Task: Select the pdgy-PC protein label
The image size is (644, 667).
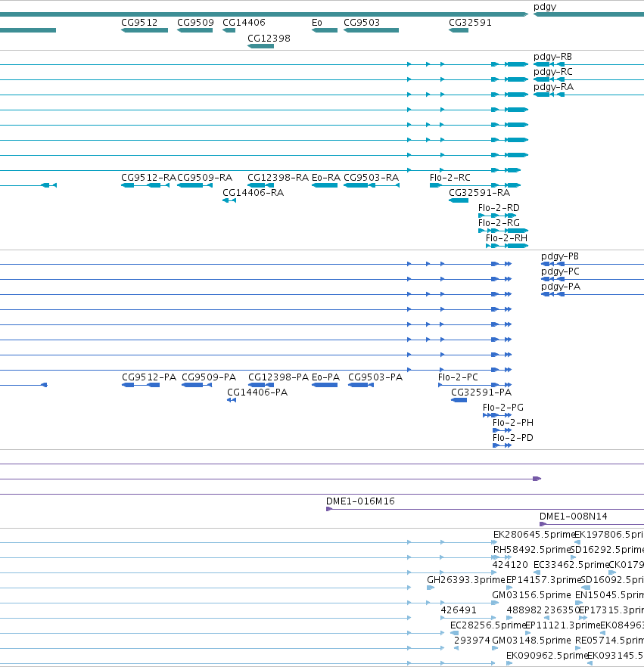Action: click(560, 271)
